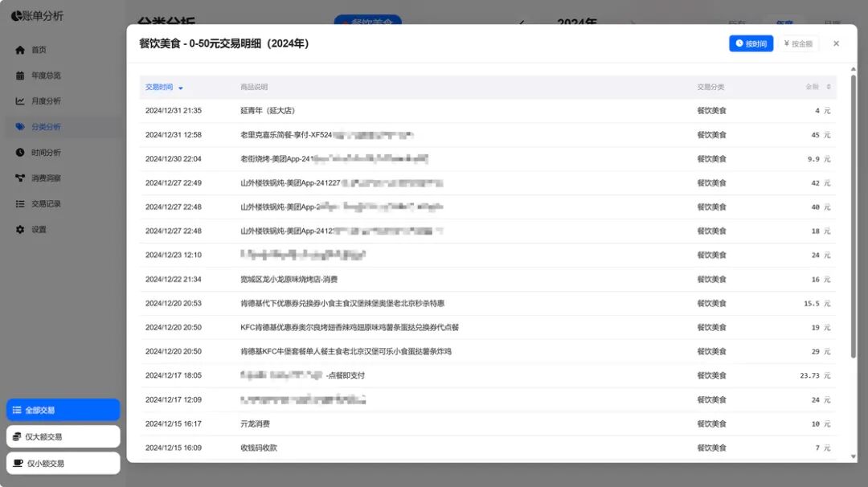Sort the details with 按时间 button
Screen dimensions: 868x487
click(x=751, y=43)
